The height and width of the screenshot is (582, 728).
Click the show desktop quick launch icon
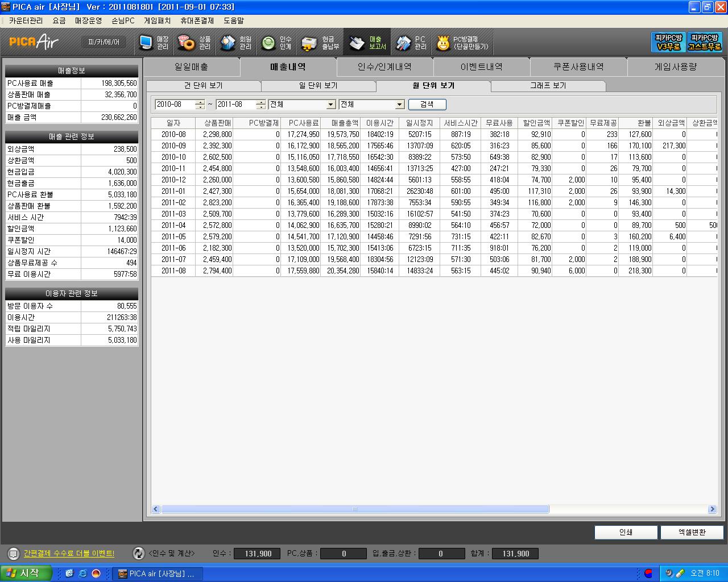[x=69, y=573]
